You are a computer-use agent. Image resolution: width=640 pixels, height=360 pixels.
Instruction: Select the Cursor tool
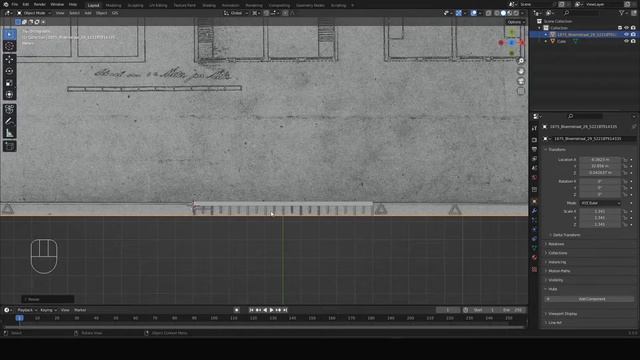9,47
